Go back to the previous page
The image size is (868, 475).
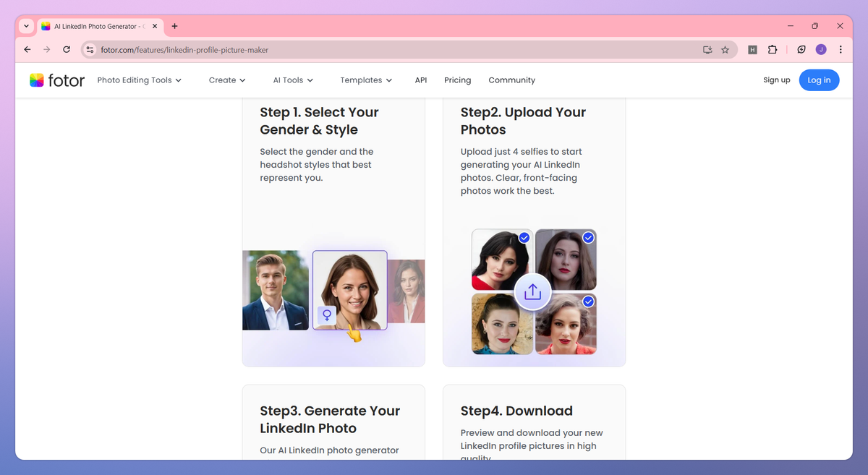tap(27, 50)
